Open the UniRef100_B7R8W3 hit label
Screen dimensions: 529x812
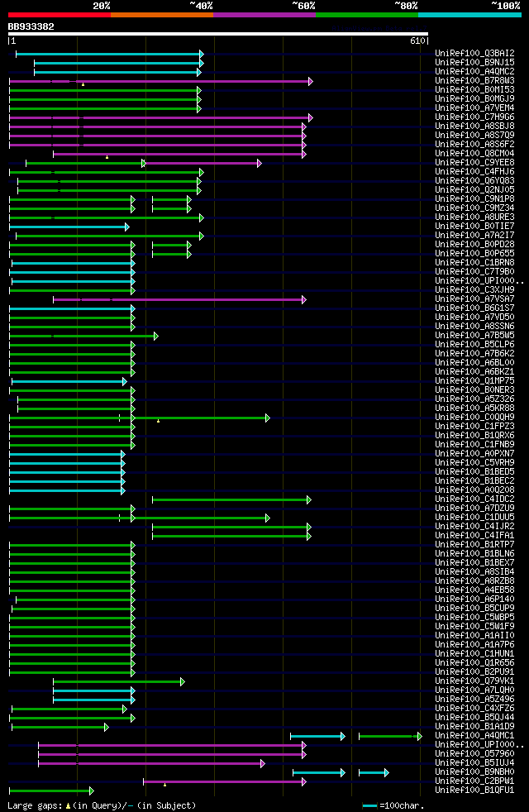pyautogui.click(x=474, y=81)
